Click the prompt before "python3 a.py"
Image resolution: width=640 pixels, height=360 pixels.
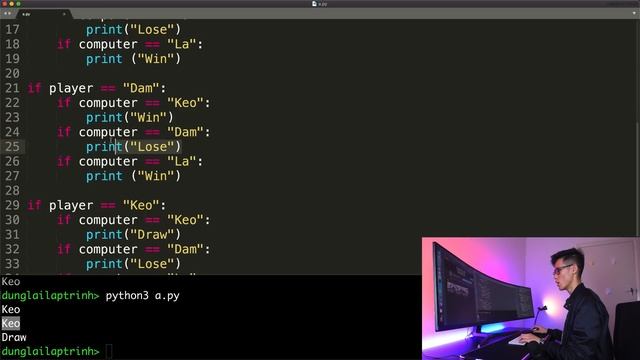click(x=50, y=296)
